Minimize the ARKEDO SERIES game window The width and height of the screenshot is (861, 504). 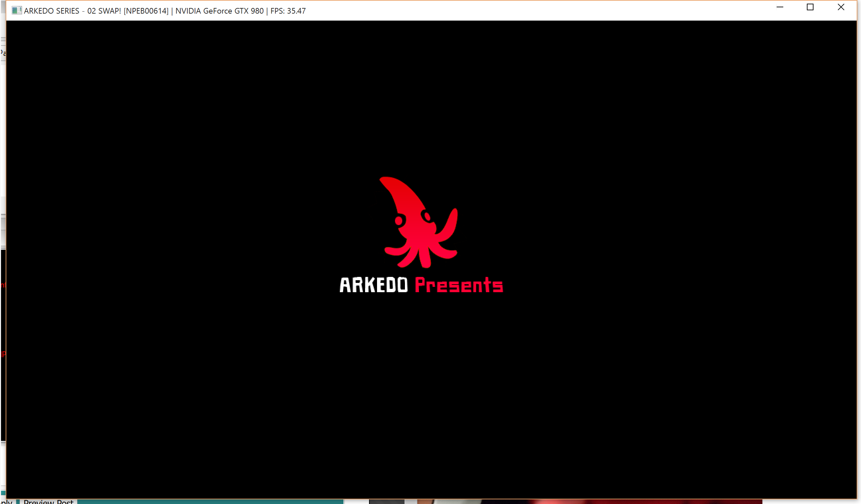point(780,7)
